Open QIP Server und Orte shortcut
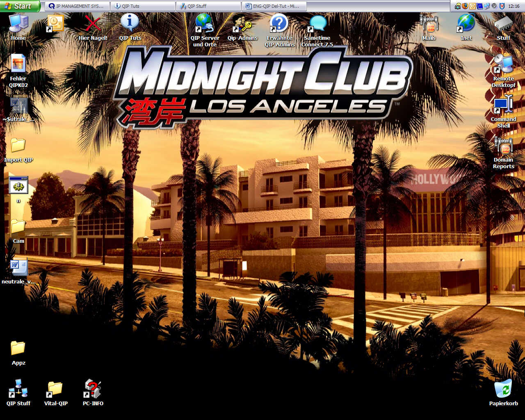 pos(205,31)
